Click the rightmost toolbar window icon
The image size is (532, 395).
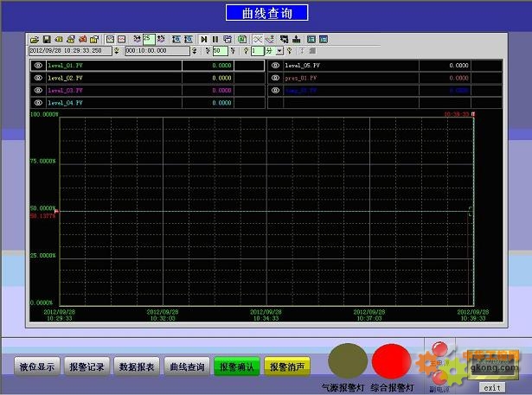pyautogui.click(x=323, y=40)
